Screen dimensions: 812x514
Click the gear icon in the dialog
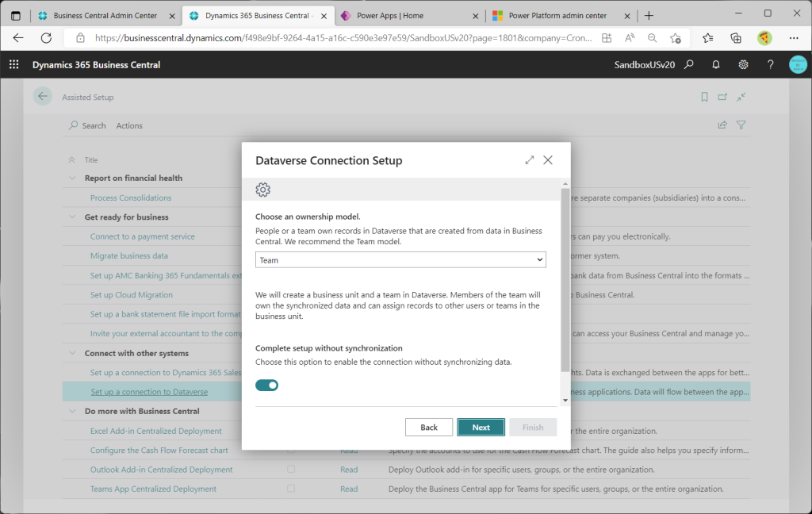coord(263,190)
